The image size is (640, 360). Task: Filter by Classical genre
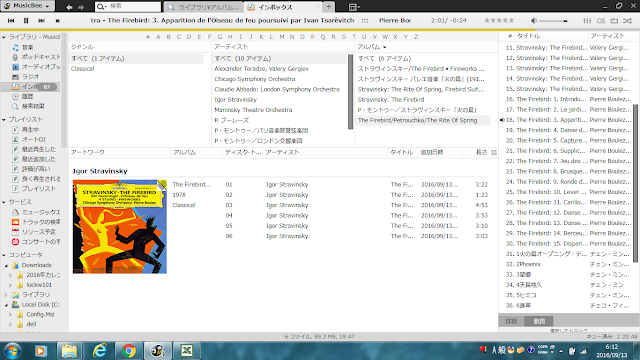pyautogui.click(x=82, y=69)
